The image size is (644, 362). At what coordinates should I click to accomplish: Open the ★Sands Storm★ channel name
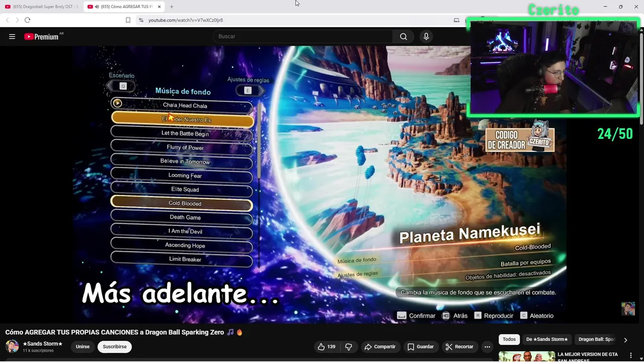point(43,344)
